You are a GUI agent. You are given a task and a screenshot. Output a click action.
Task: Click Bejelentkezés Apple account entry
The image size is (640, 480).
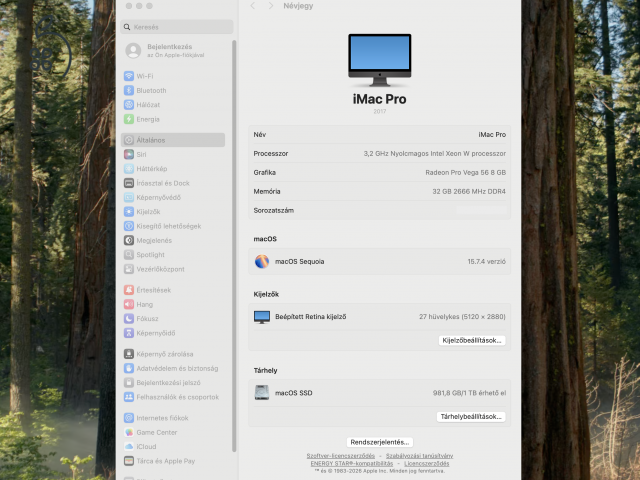tap(164, 51)
